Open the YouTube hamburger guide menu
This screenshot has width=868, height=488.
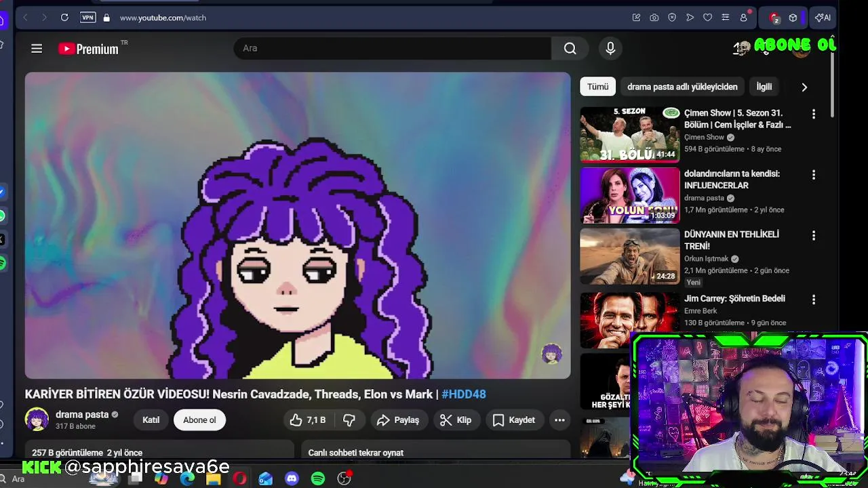click(x=37, y=48)
